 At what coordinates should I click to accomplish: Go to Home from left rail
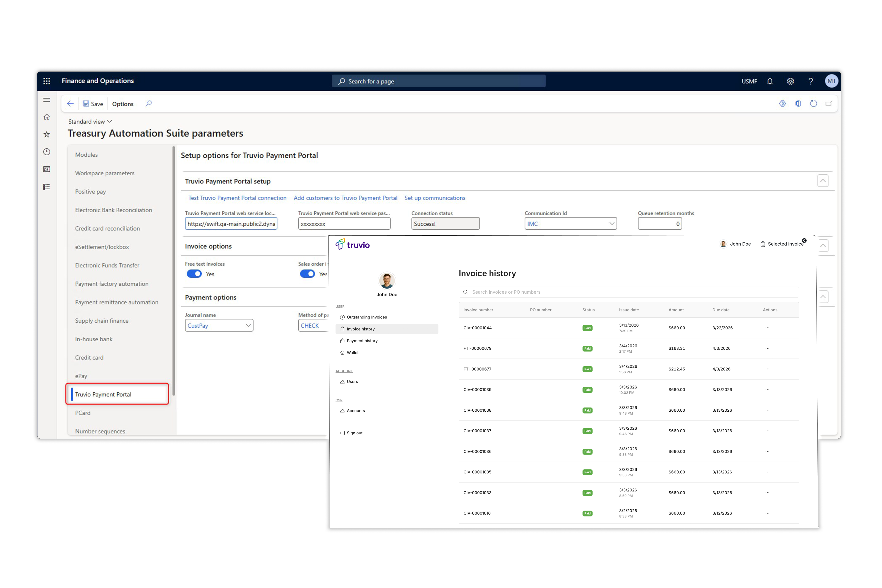46,117
